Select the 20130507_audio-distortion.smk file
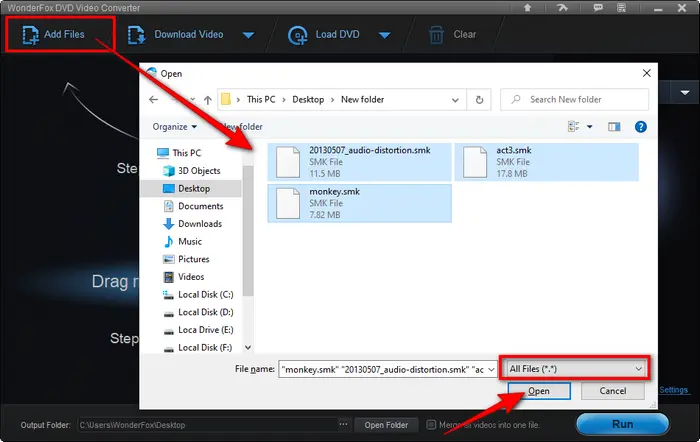This screenshot has height=442, width=700. [359, 162]
